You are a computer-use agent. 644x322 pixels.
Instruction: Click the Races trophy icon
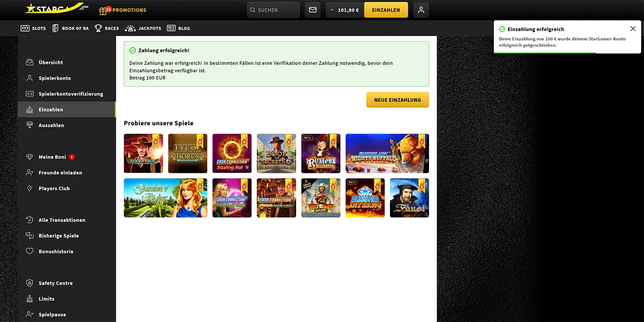pos(98,28)
